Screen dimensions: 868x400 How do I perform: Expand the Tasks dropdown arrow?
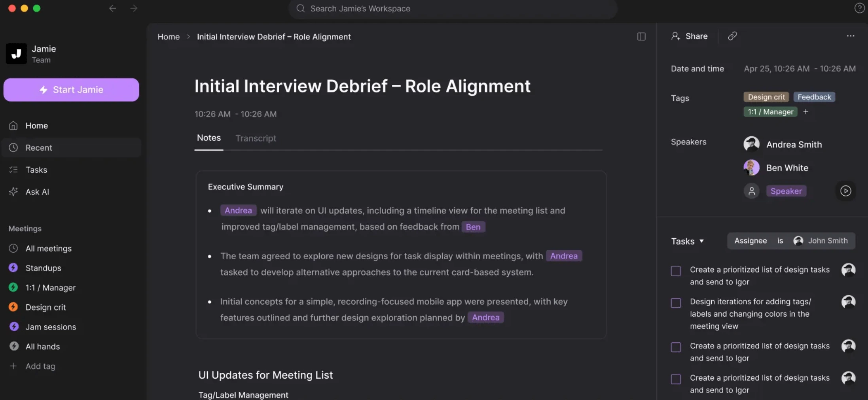[701, 241]
